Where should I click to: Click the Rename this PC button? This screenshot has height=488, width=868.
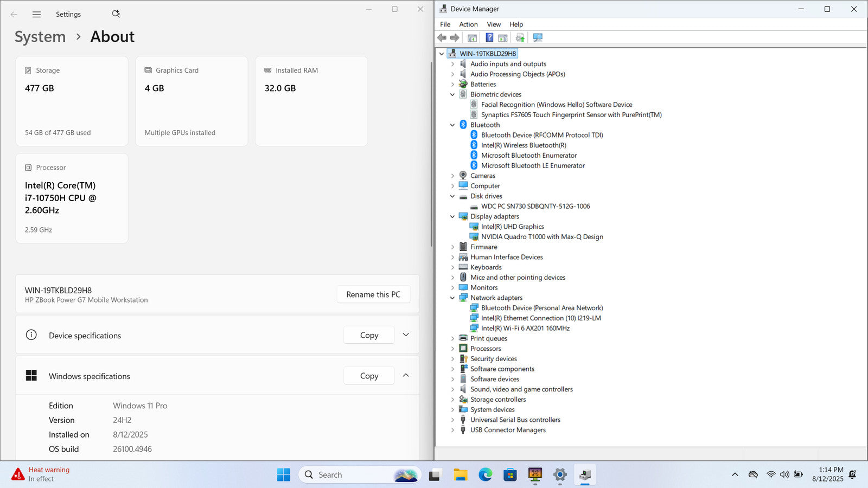tap(373, 294)
